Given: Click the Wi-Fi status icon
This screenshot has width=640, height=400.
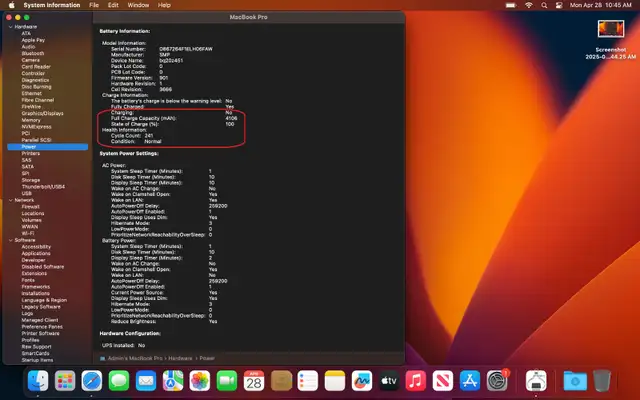Looking at the screenshot, I should pyautogui.click(x=529, y=5).
